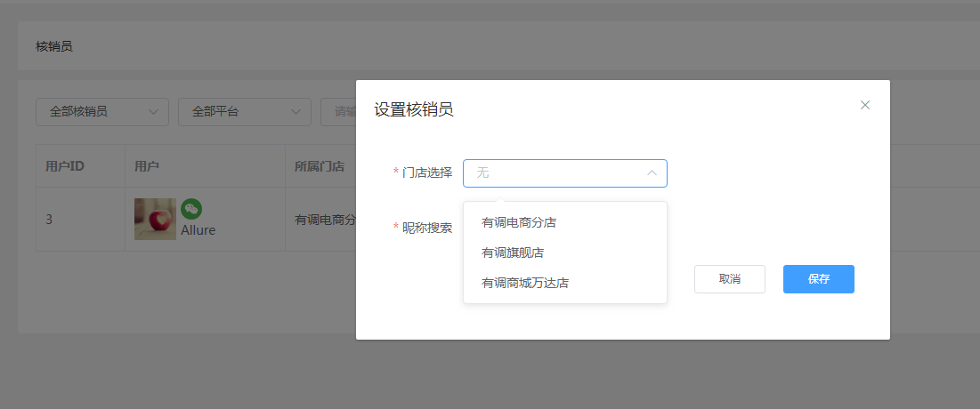
Task: Close the 设置核销员 dialog
Action: coord(865,105)
